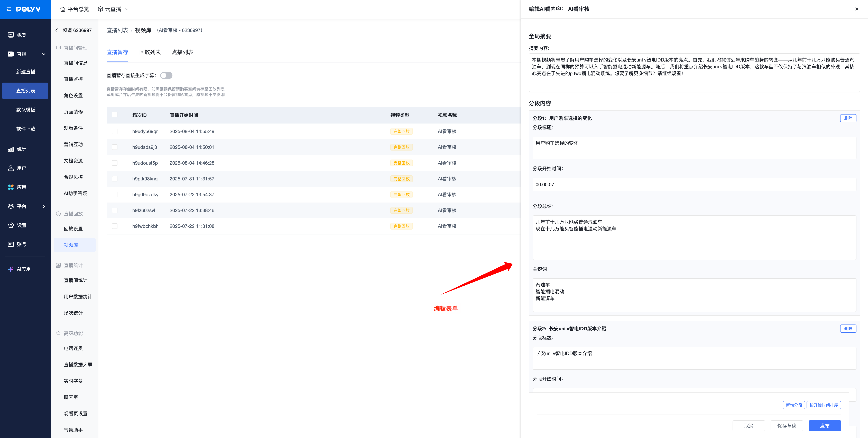Switch to the 直播暂存 tab

click(x=117, y=52)
